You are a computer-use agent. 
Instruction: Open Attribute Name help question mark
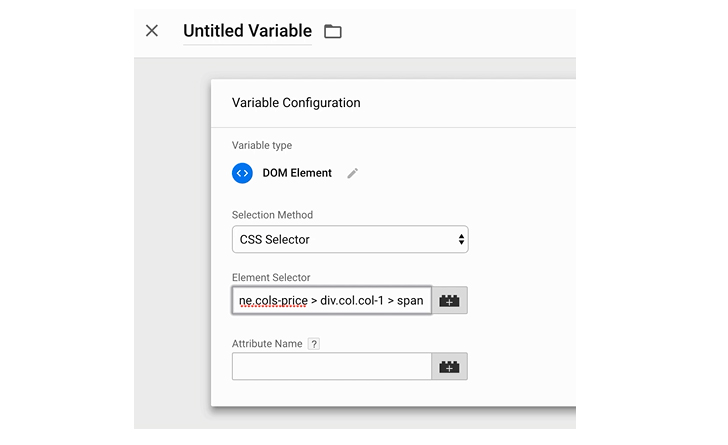[x=314, y=344]
